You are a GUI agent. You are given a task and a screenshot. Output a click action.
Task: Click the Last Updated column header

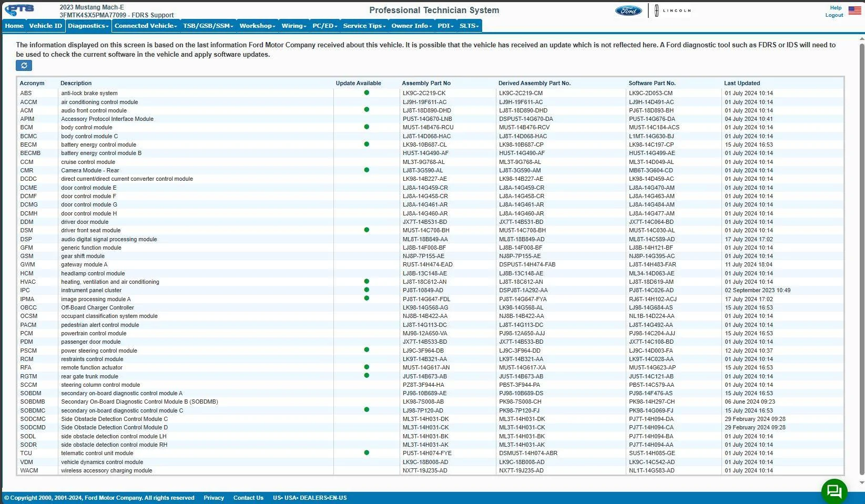point(742,83)
